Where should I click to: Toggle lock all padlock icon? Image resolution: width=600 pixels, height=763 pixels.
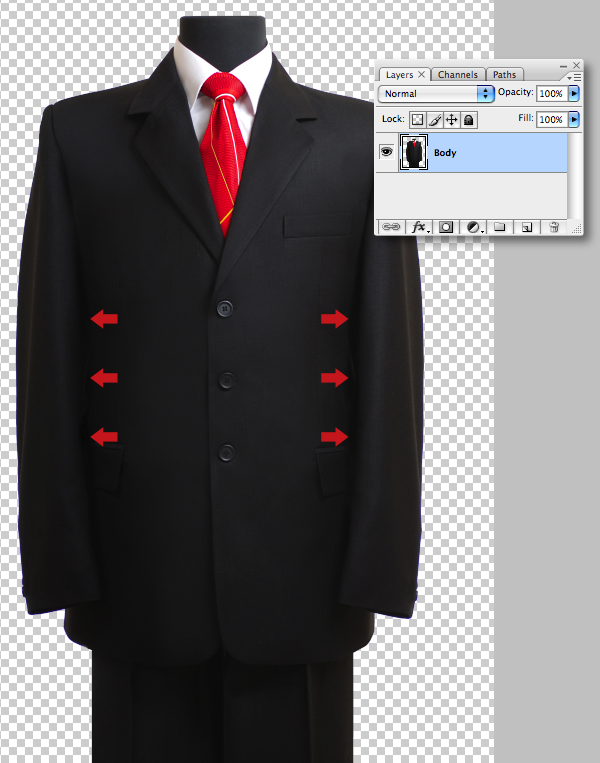pos(469,120)
